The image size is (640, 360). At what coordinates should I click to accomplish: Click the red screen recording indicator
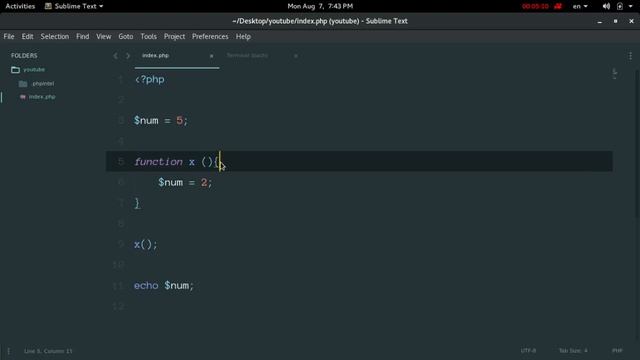tap(542, 6)
